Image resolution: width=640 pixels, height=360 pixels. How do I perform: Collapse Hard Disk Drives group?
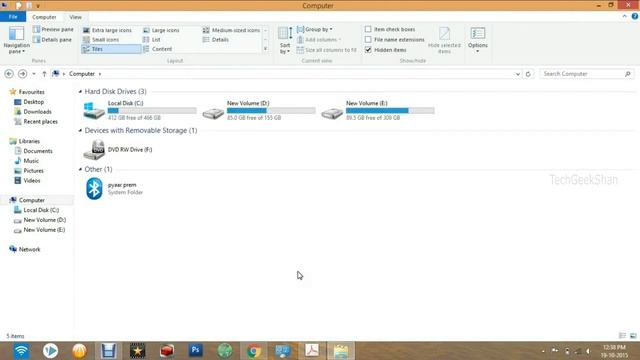[80, 91]
